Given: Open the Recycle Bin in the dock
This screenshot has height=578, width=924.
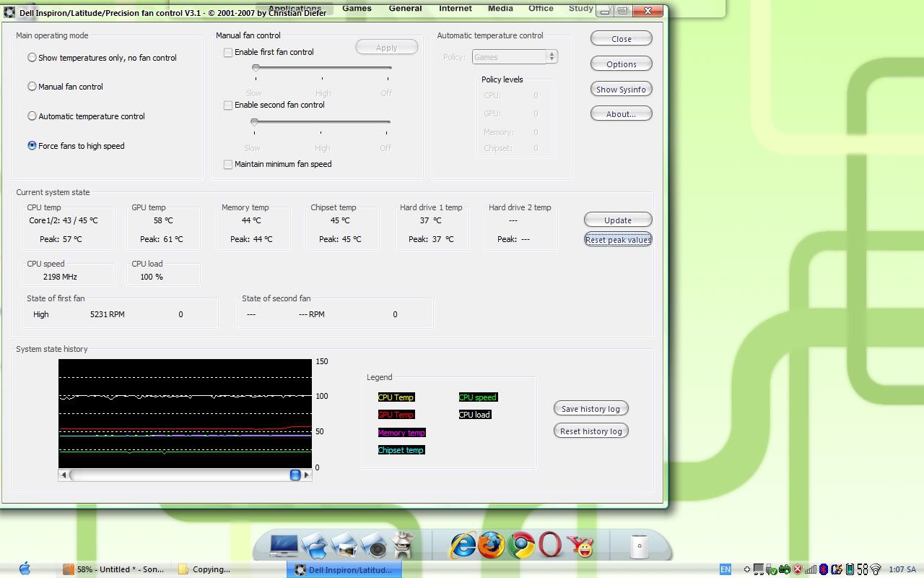Looking at the screenshot, I should click(639, 546).
